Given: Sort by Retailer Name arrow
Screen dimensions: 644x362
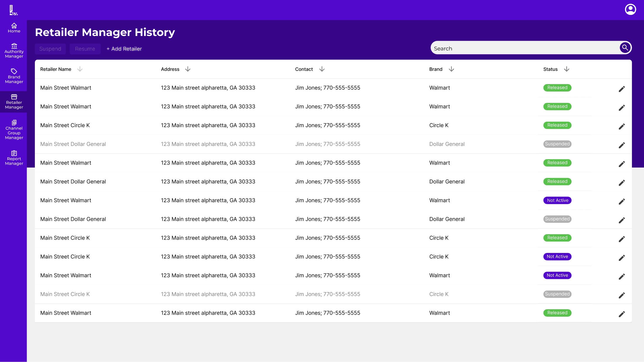Looking at the screenshot, I should [80, 69].
